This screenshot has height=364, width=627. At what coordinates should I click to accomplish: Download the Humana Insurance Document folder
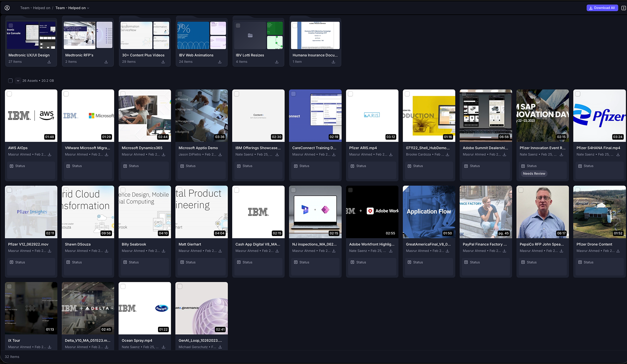pyautogui.click(x=333, y=62)
